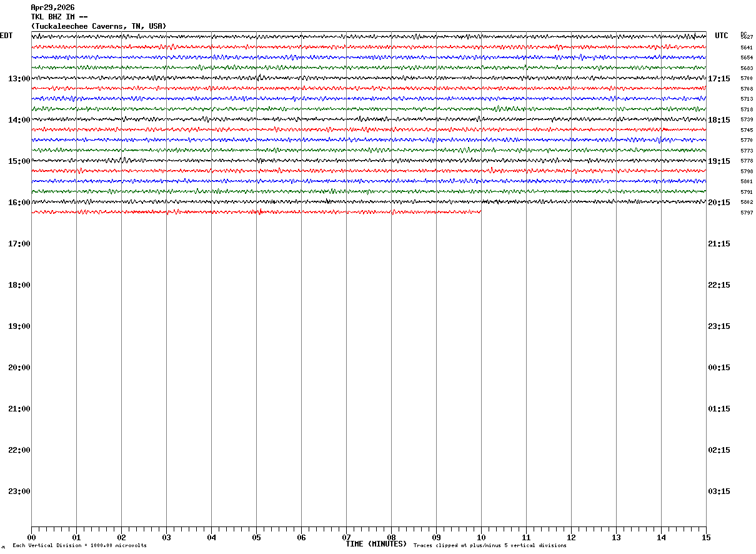This screenshot has height=554, width=756.
Task: Click minute axis label 13
Action: coord(616,537)
